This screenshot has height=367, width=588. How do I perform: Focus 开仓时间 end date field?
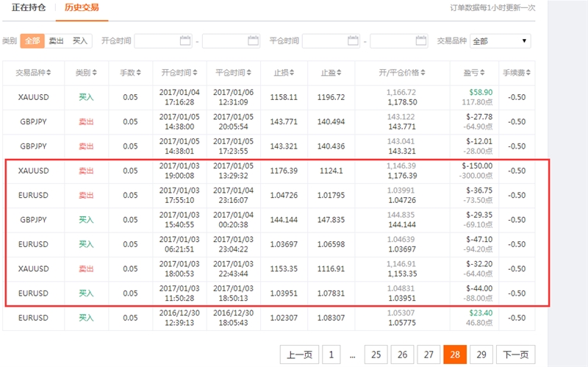[232, 41]
